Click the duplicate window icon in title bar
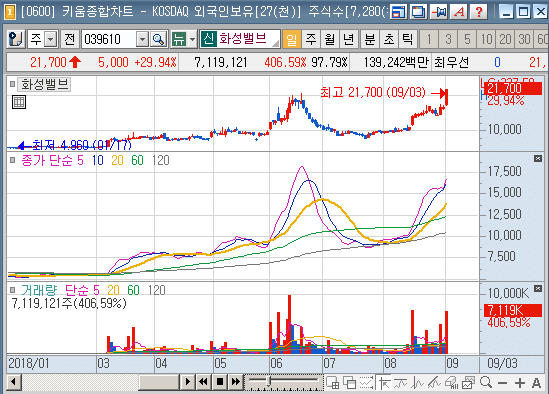The width and height of the screenshot is (549, 394). pos(418,12)
